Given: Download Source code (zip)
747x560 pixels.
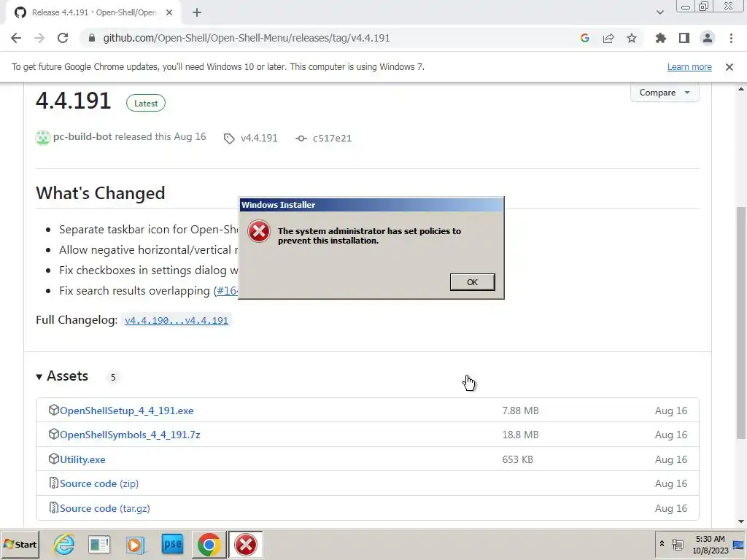Looking at the screenshot, I should (99, 483).
